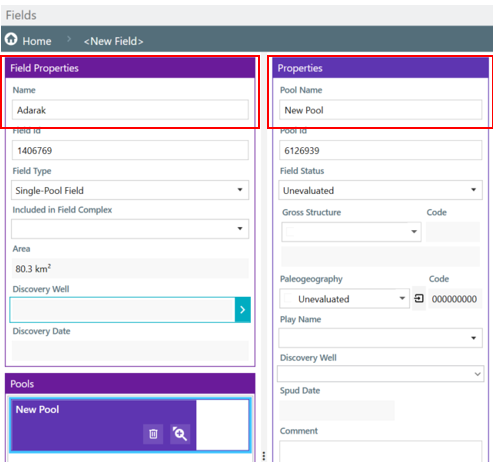Expand the Included in Field Complex dropdown
Screen dimensions: 493x463
130,229
